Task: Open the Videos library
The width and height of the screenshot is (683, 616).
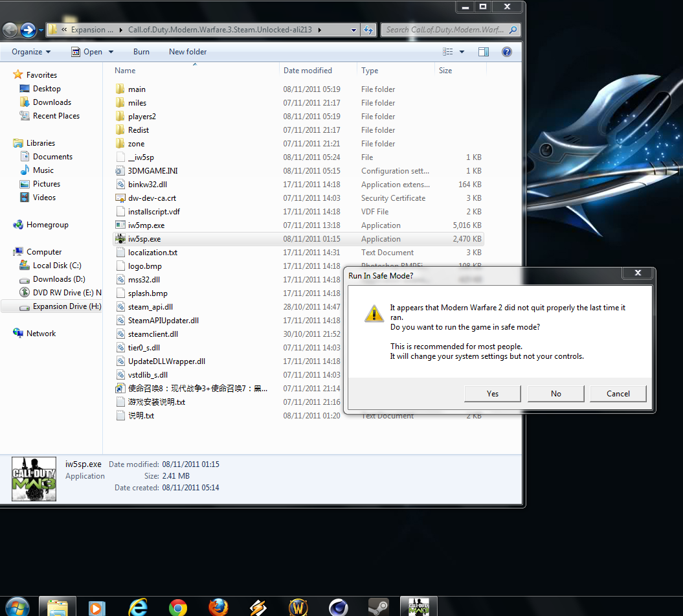Action: [x=38, y=198]
